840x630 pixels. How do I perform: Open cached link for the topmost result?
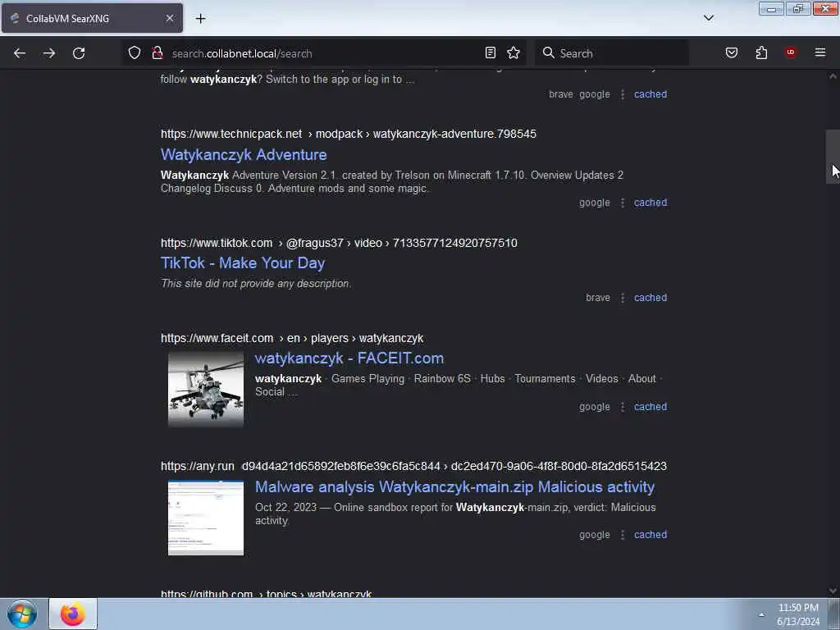(651, 94)
